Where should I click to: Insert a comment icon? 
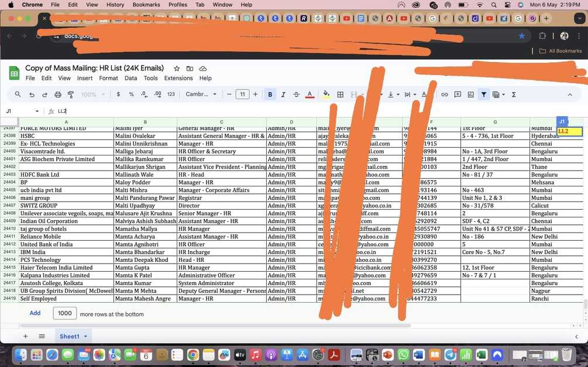458,95
